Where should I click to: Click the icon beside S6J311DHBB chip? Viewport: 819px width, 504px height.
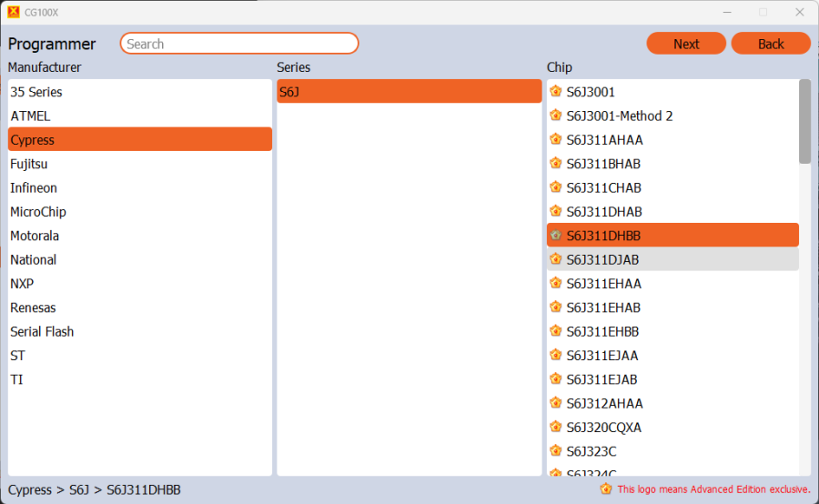(x=556, y=236)
